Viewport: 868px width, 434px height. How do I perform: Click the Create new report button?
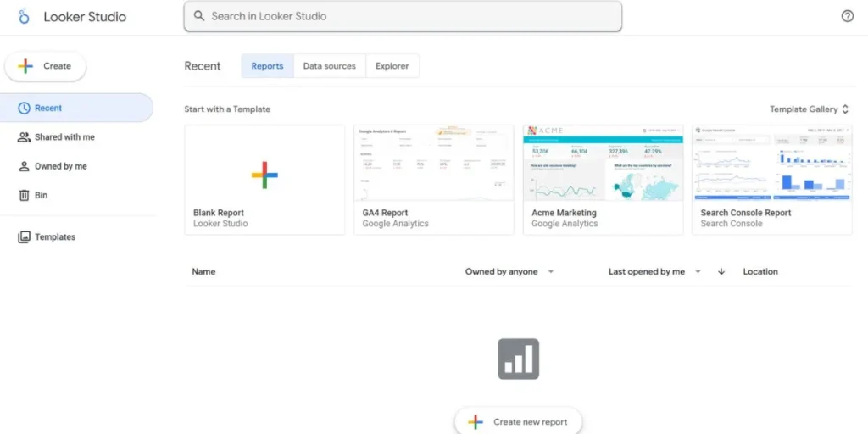pyautogui.click(x=518, y=422)
